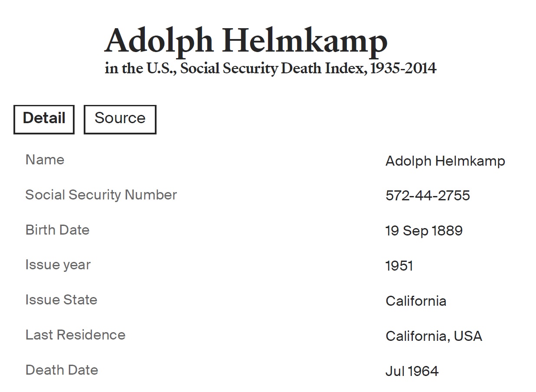Select the Death Date label
The width and height of the screenshot is (536, 392).
62,370
